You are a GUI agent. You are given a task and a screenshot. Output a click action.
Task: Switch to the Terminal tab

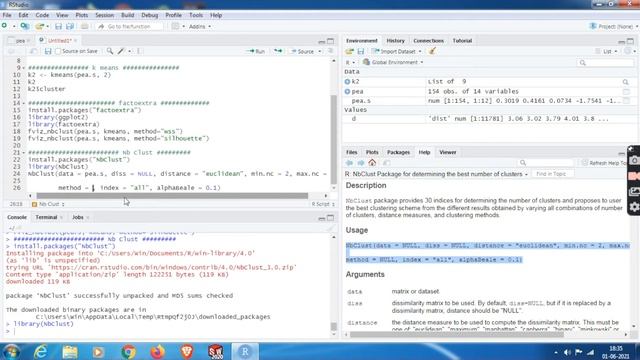[x=46, y=217]
